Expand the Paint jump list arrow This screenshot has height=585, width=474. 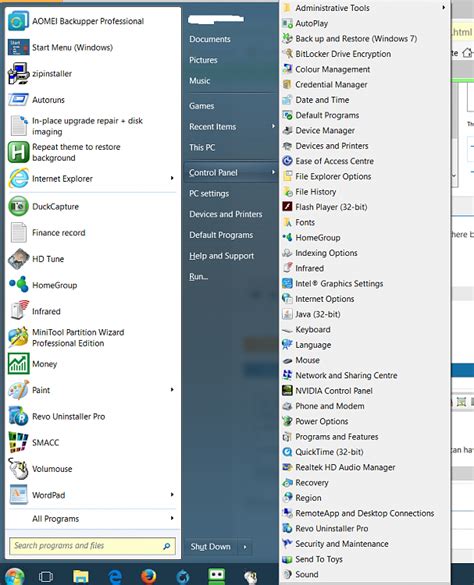click(172, 390)
